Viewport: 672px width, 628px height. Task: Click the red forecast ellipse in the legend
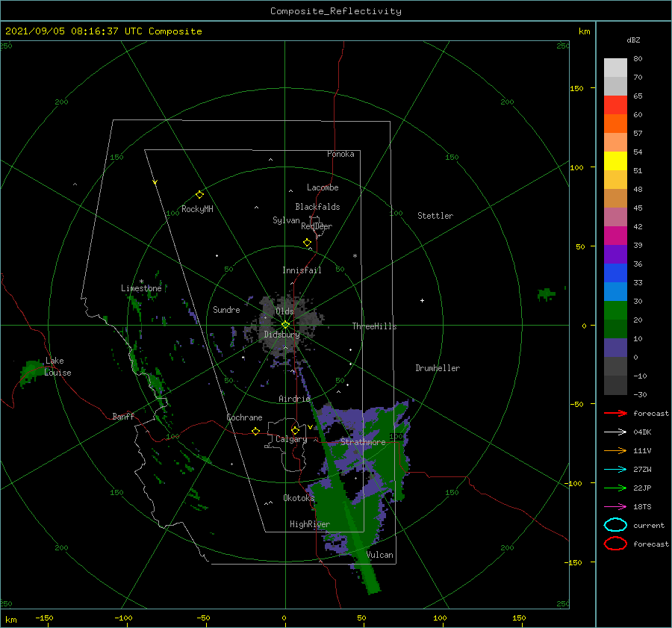click(x=615, y=544)
